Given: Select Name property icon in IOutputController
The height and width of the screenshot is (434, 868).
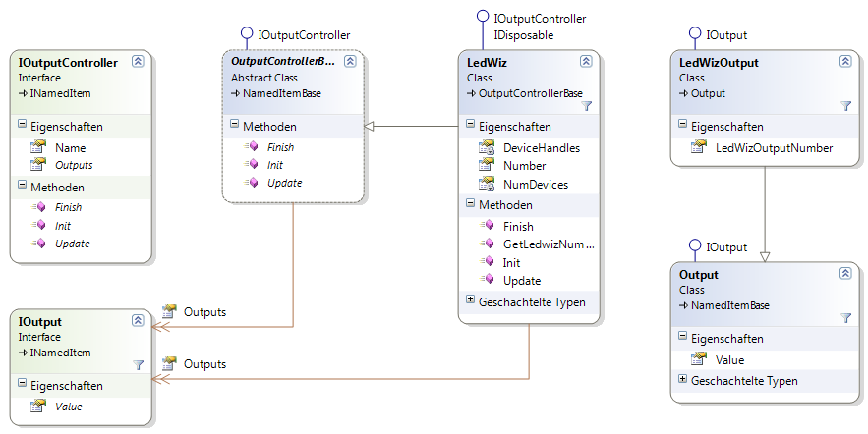Looking at the screenshot, I should coord(38,147).
